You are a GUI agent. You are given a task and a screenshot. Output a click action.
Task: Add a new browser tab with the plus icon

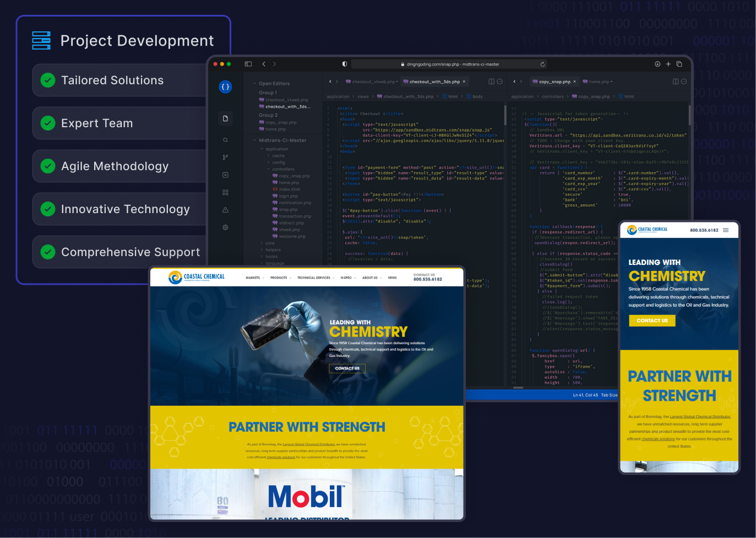[x=668, y=64]
